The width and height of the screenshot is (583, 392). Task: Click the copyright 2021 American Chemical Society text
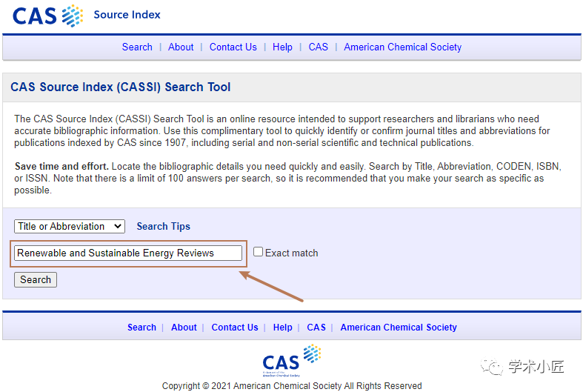point(292,385)
